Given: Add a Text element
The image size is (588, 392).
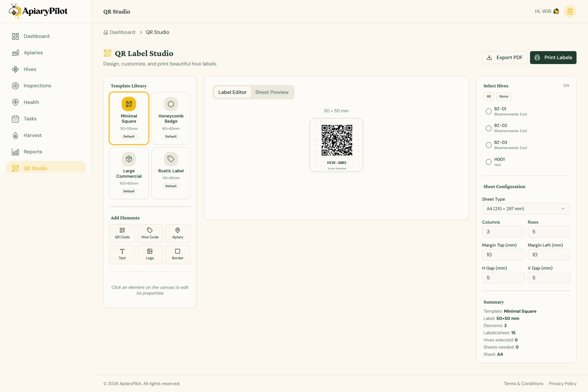Looking at the screenshot, I should [122, 254].
